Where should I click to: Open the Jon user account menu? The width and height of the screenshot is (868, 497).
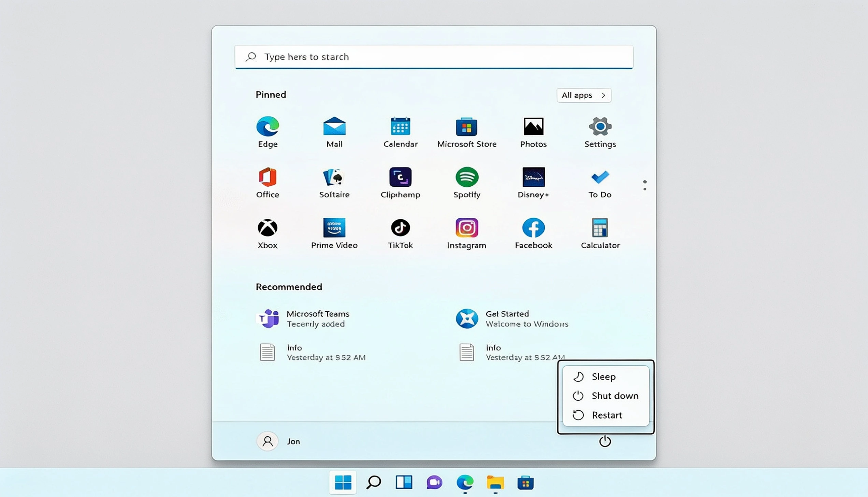[x=279, y=441]
